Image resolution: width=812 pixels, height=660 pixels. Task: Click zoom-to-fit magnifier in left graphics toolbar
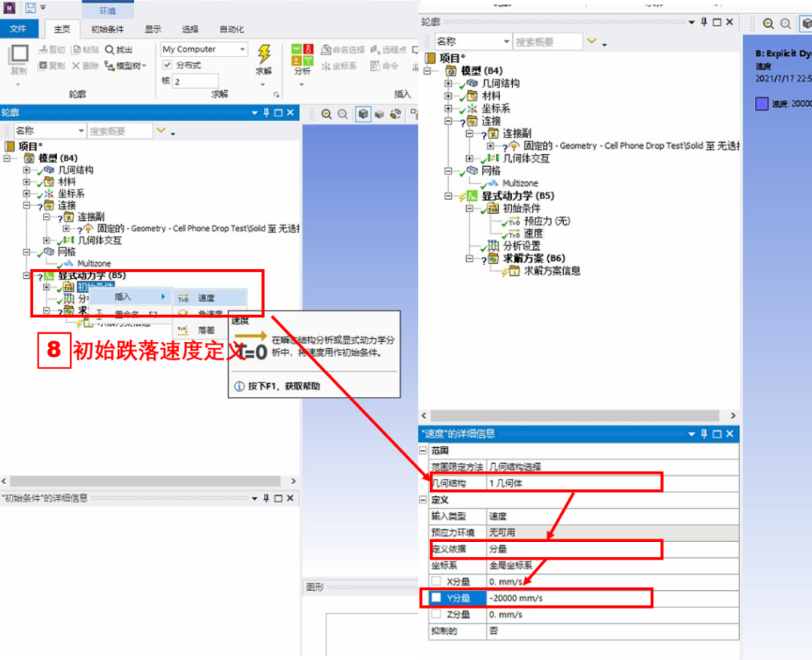(326, 114)
